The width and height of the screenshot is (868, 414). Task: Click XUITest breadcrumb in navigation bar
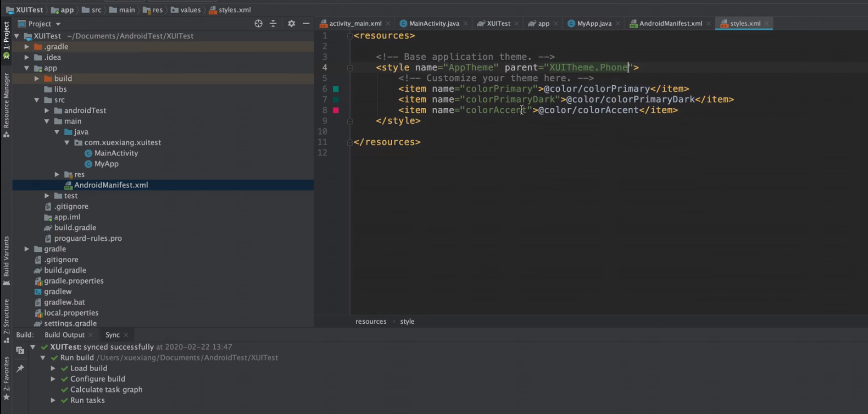coord(29,10)
